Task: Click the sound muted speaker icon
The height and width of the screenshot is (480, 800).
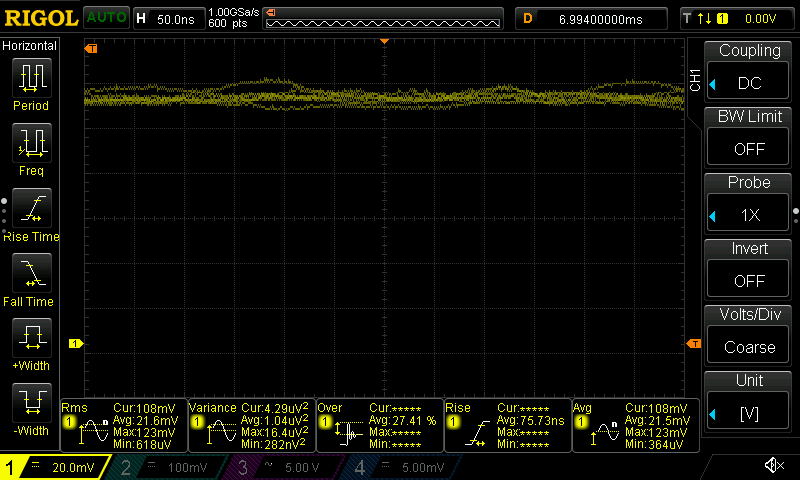Action: [x=774, y=465]
